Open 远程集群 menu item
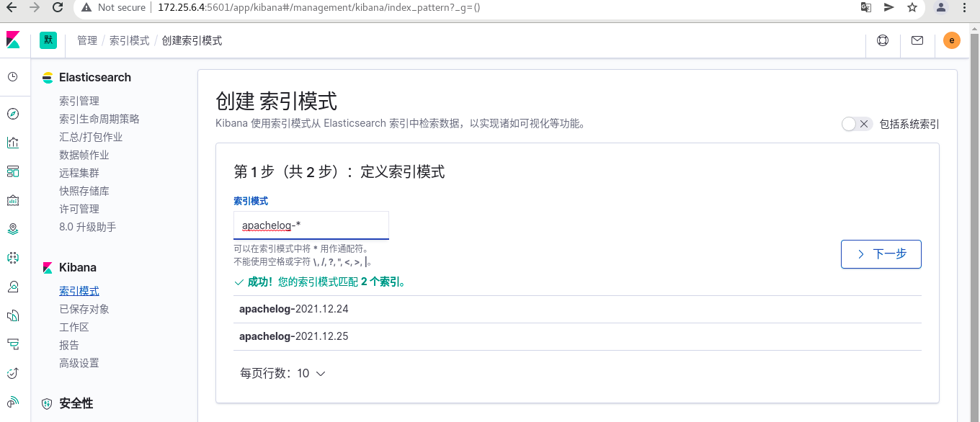The width and height of the screenshot is (980, 422). [x=79, y=173]
